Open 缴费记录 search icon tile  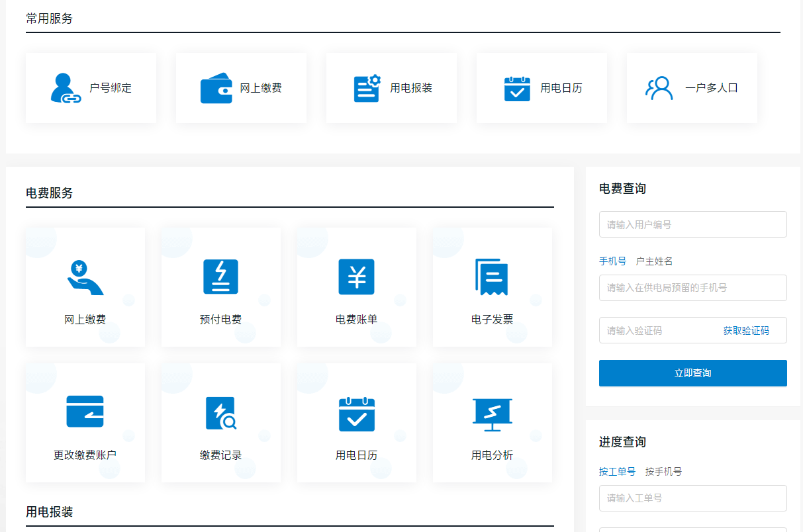[220, 414]
